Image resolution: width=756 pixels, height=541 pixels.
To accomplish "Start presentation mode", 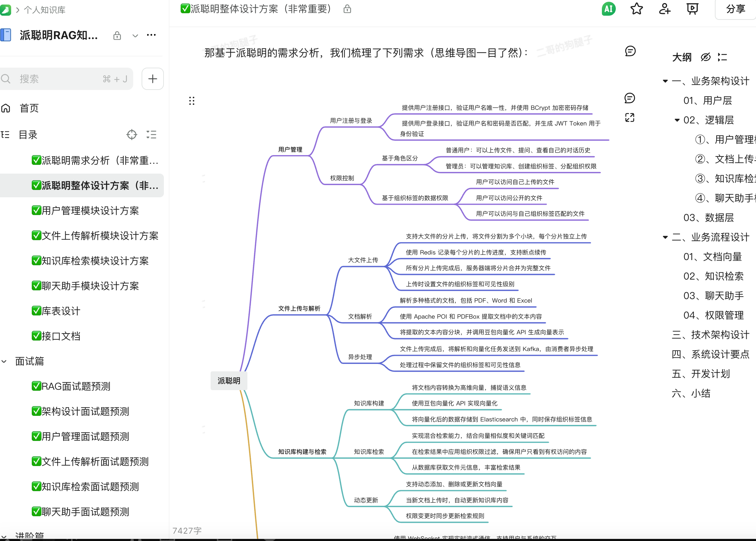I will pos(692,9).
